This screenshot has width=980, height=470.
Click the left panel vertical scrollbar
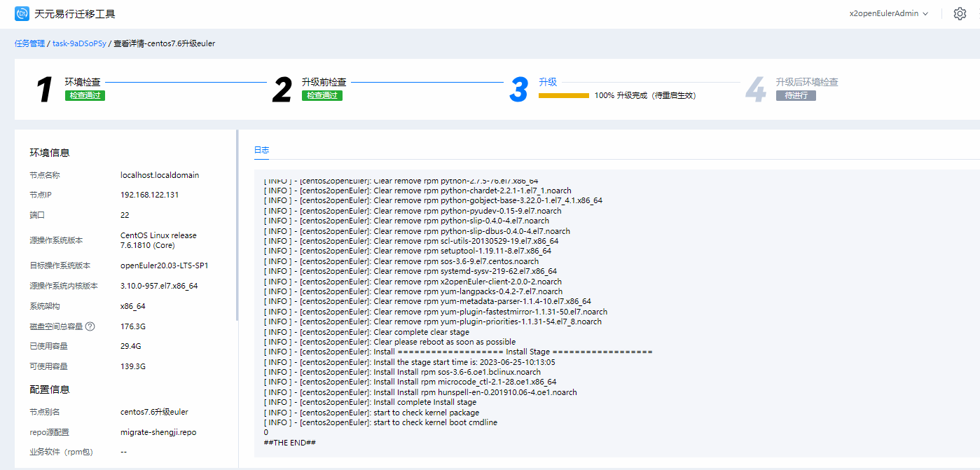point(237,224)
